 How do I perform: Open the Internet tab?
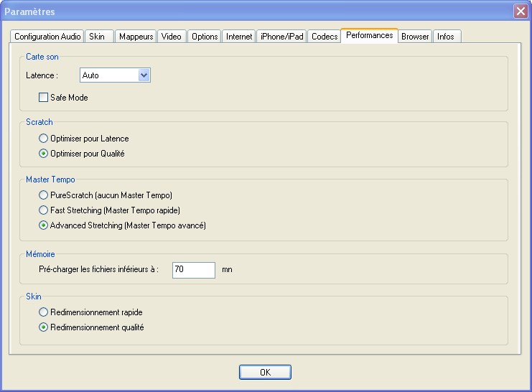239,37
